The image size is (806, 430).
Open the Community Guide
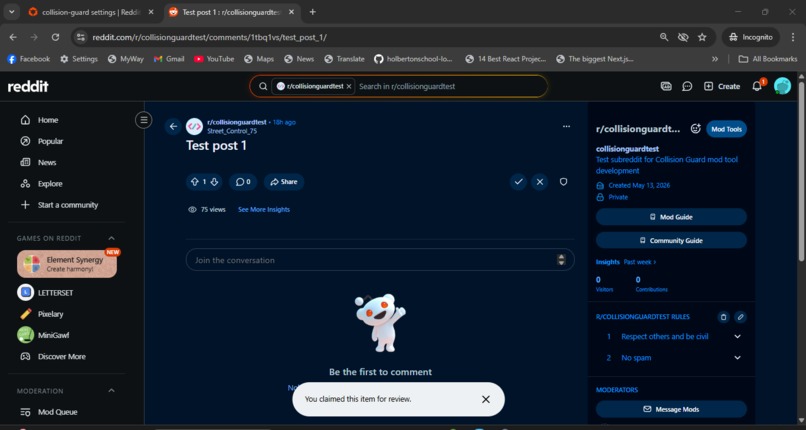click(671, 240)
